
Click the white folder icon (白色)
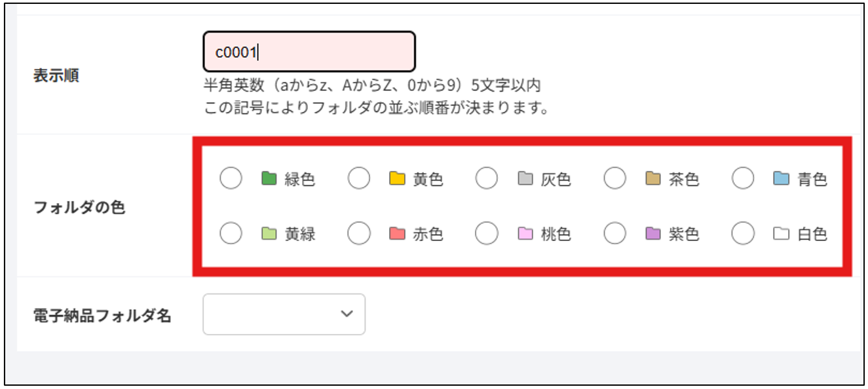(782, 233)
